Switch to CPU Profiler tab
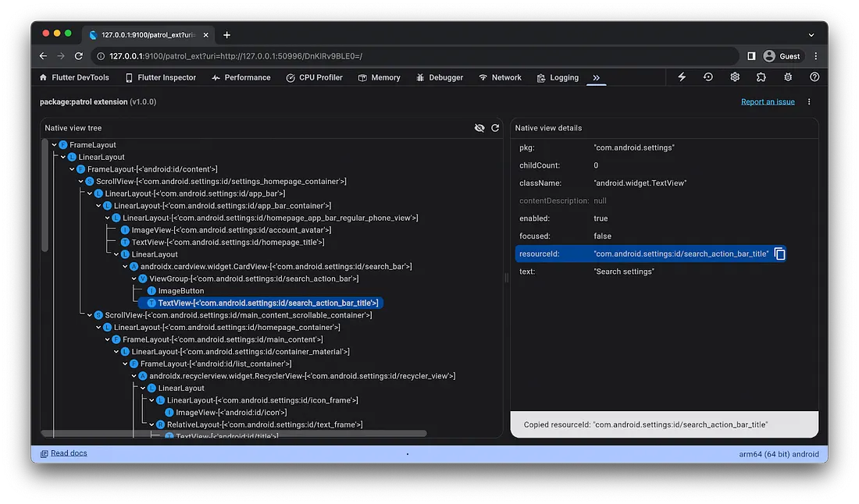Viewport: 859px width, 504px height. (x=315, y=78)
